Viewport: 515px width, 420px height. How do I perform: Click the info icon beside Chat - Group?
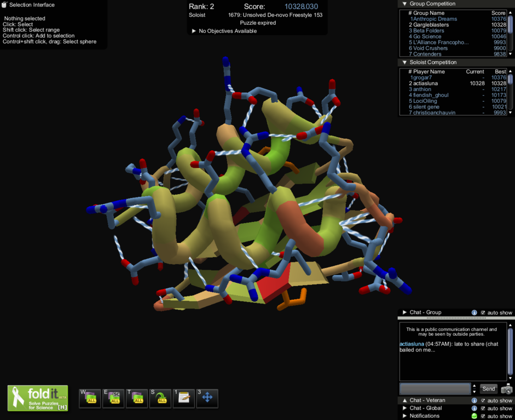475,313
